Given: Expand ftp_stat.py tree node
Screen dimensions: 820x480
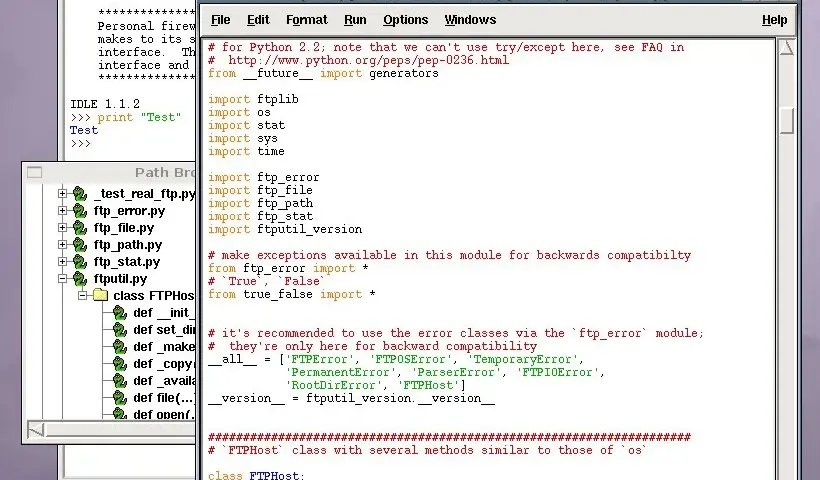Looking at the screenshot, I should tap(62, 261).
